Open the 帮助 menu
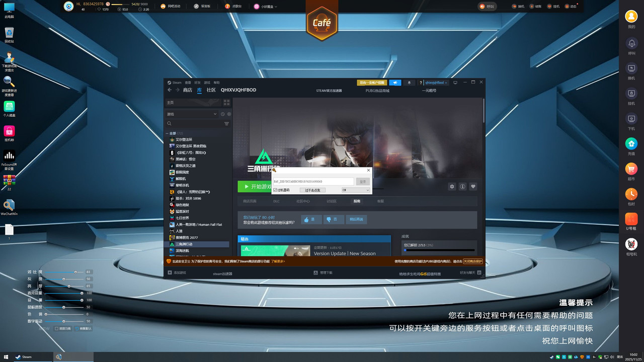This screenshot has width=644, height=362. pos(216,82)
